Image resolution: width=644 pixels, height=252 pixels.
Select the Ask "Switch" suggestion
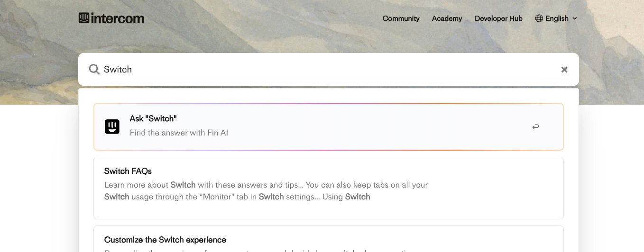coord(328,126)
